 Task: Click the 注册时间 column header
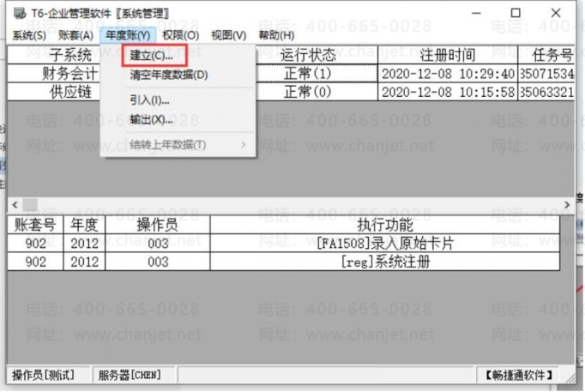(448, 55)
